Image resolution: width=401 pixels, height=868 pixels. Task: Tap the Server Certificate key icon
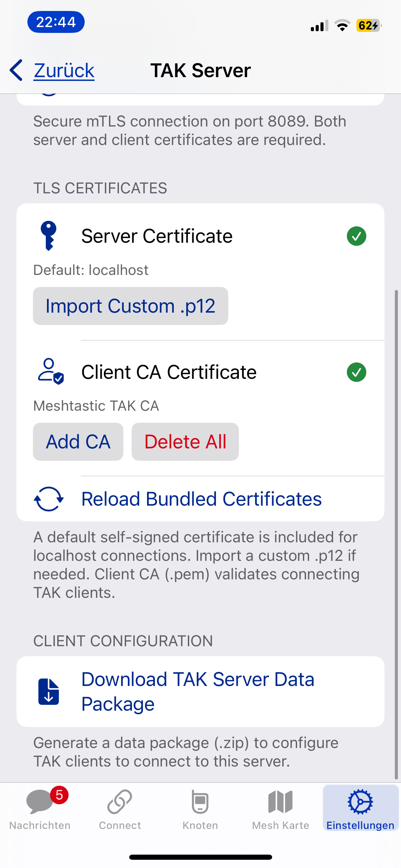tap(49, 236)
